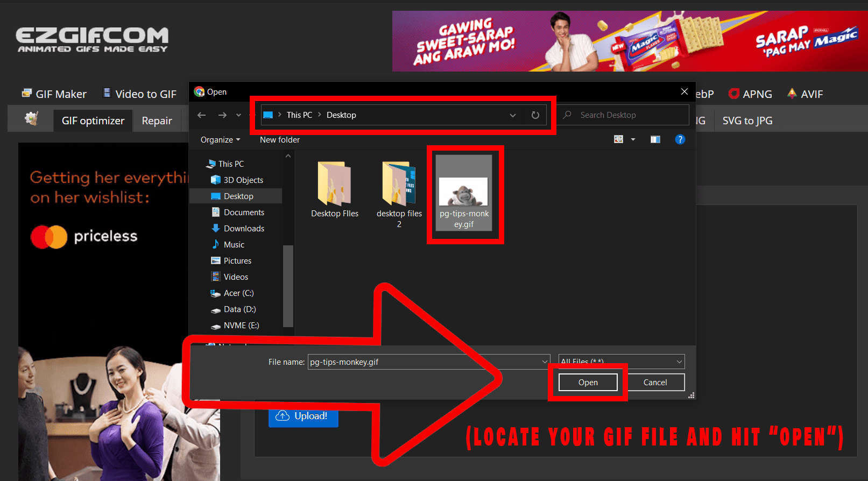Click 'This PC' in the address bar

[x=299, y=115]
